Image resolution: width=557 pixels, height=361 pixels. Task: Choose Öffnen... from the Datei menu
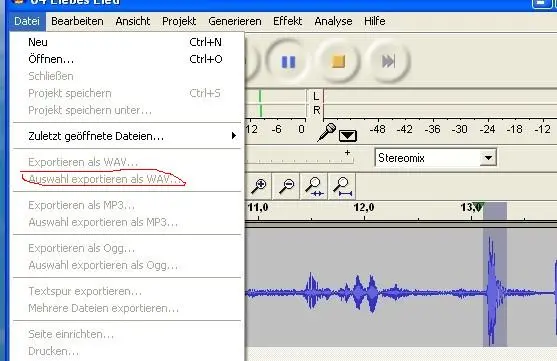[x=127, y=59]
